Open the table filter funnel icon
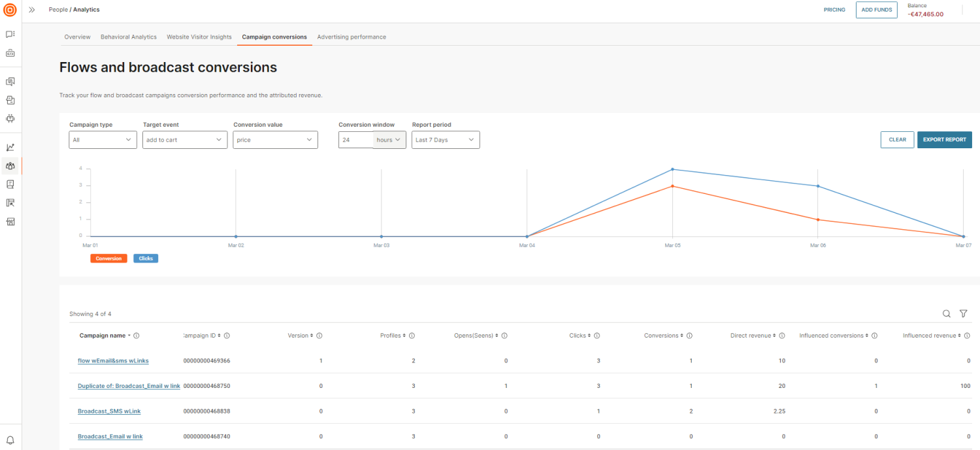 (963, 313)
